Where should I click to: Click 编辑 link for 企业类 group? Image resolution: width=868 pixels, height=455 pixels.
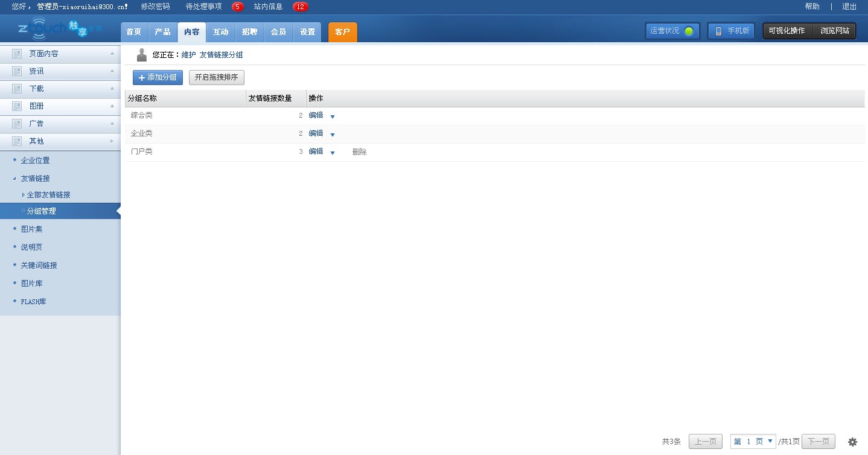tap(316, 133)
